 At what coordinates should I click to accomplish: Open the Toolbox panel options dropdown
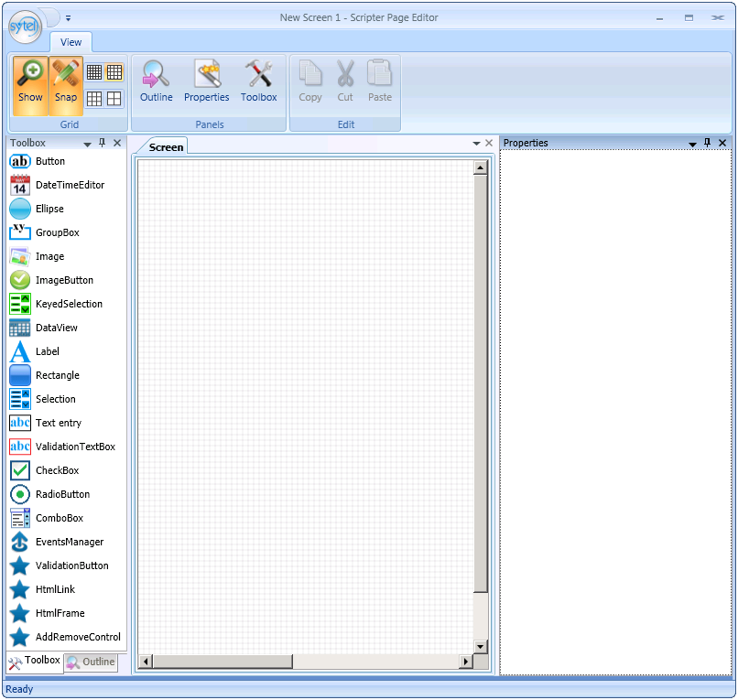pos(88,144)
